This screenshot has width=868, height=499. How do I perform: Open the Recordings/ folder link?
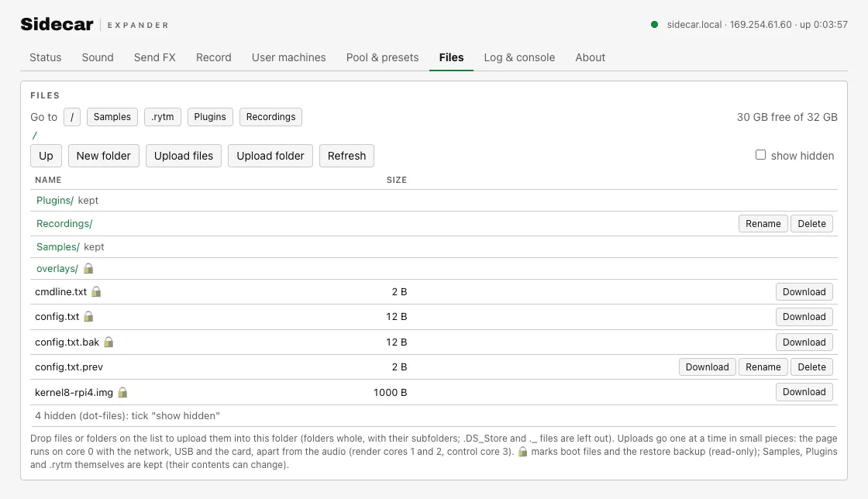[x=64, y=223]
